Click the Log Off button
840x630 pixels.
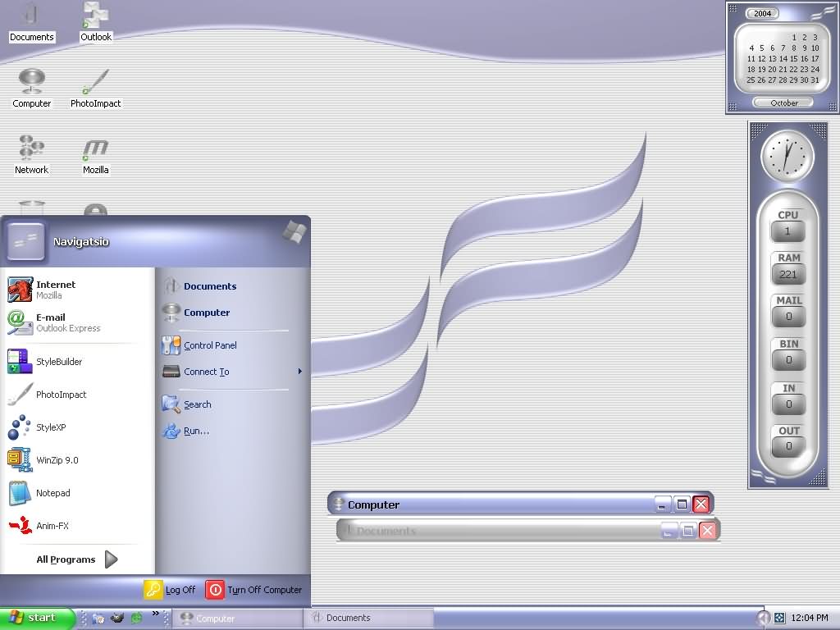click(x=170, y=590)
